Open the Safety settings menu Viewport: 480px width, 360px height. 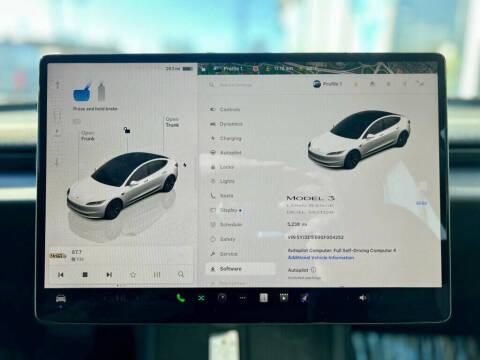(x=223, y=239)
